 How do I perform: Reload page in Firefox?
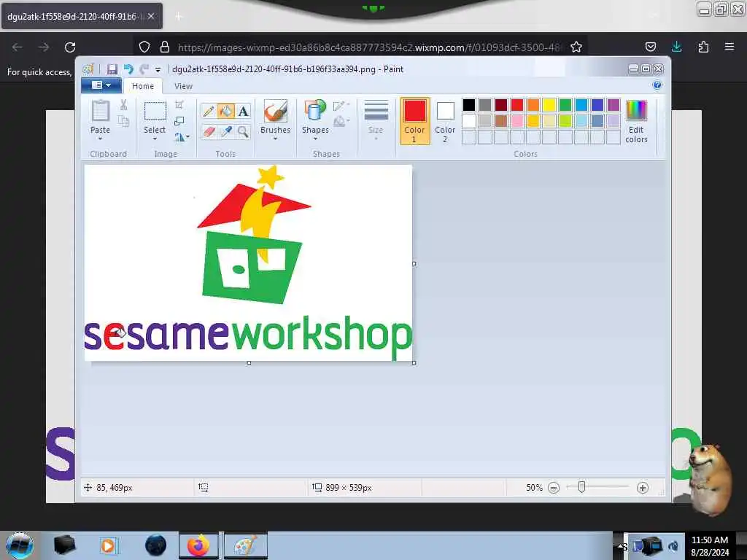click(x=70, y=47)
